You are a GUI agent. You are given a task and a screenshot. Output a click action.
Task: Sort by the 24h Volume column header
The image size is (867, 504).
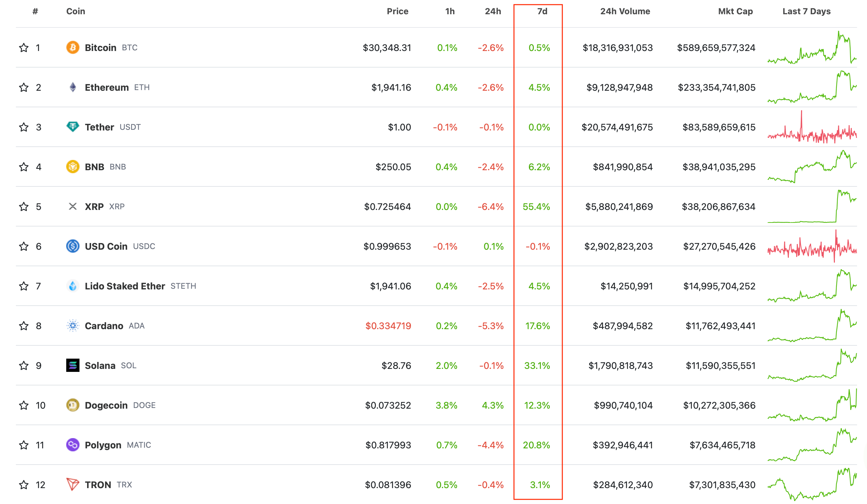625,11
